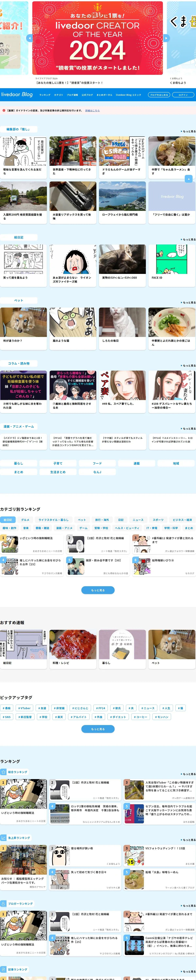Open the 料理・レシピ recommended thumbnail
196x980 pixels.
73,645
